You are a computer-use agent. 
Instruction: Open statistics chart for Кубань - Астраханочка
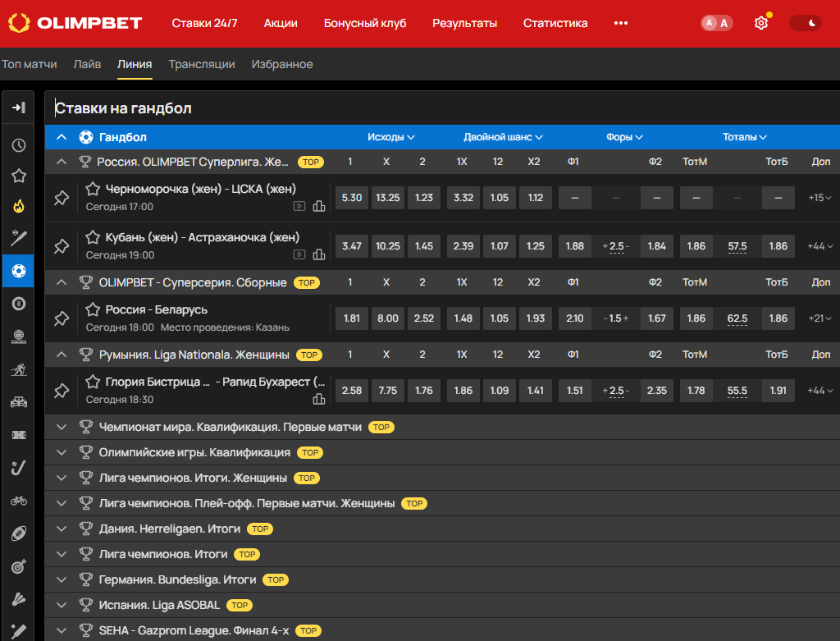click(x=319, y=254)
